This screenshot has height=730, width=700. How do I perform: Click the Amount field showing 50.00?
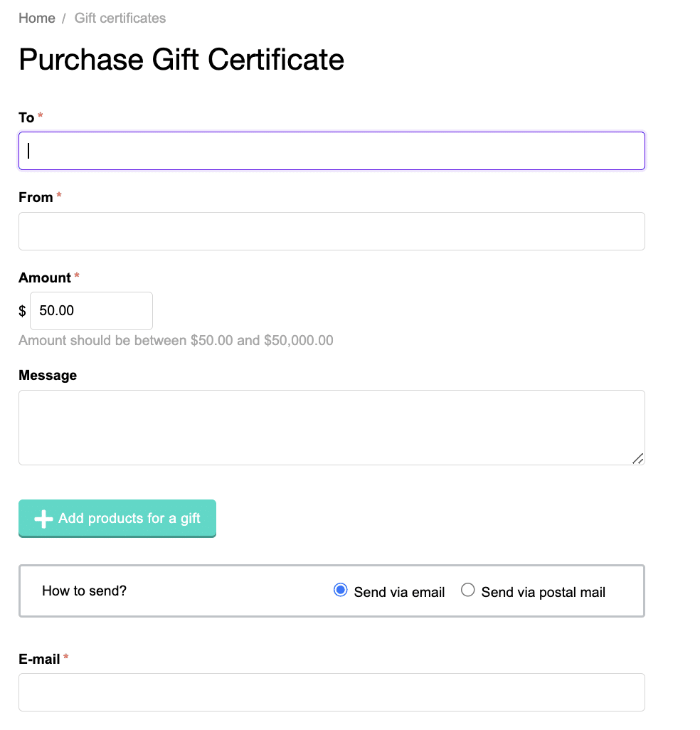tap(91, 310)
